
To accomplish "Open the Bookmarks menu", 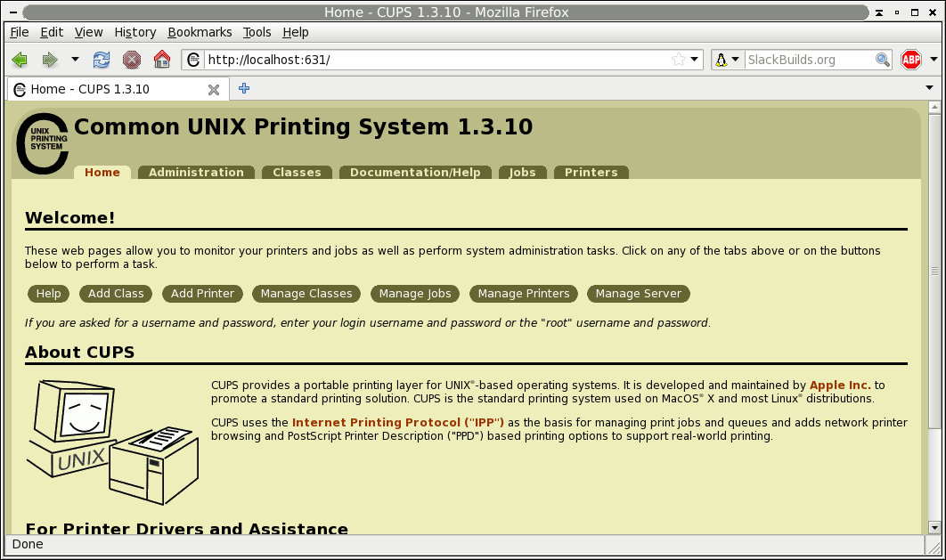I will pos(200,32).
